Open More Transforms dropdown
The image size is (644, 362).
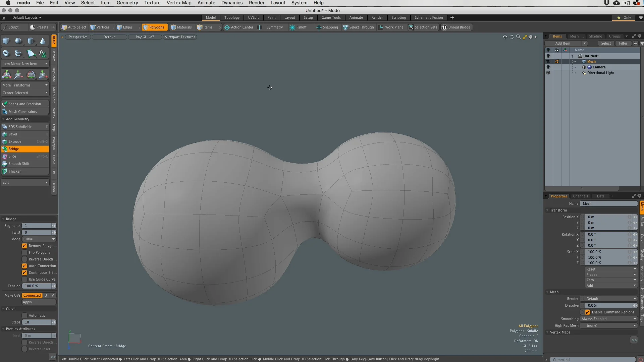click(25, 85)
